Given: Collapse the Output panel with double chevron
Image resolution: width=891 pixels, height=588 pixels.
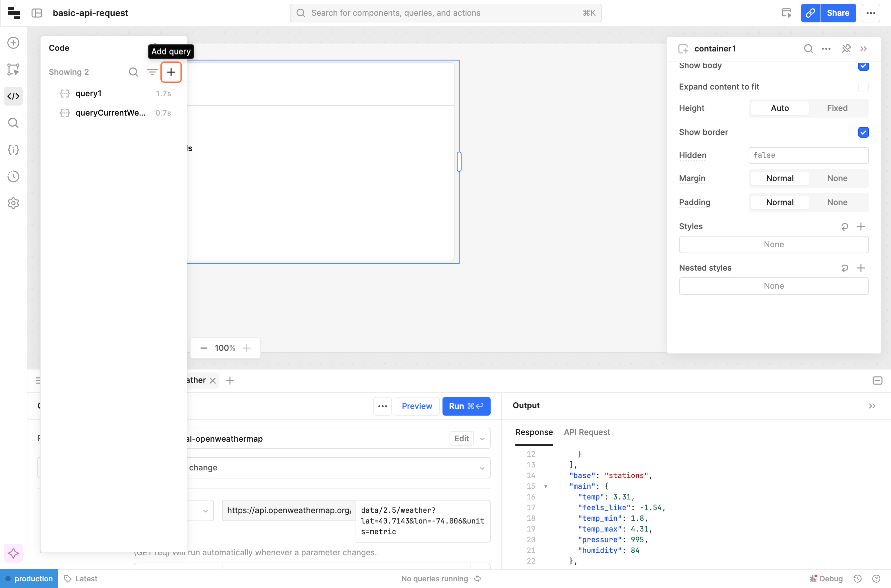Looking at the screenshot, I should [872, 406].
